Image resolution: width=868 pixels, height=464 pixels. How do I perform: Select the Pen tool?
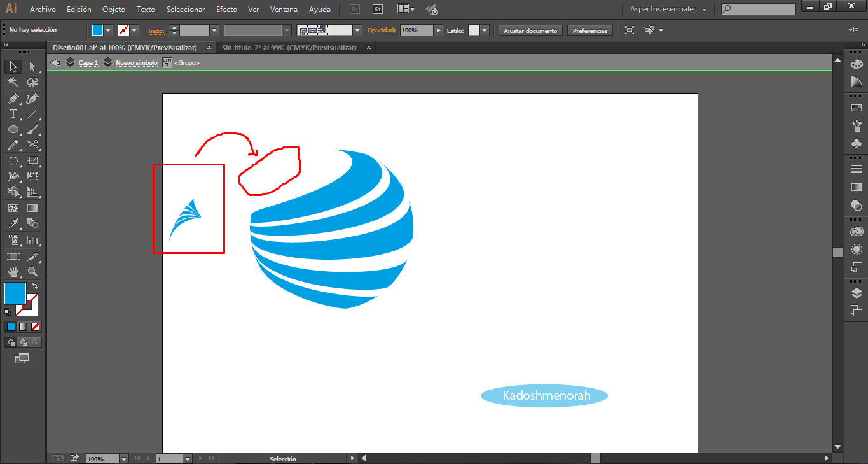pos(13,99)
